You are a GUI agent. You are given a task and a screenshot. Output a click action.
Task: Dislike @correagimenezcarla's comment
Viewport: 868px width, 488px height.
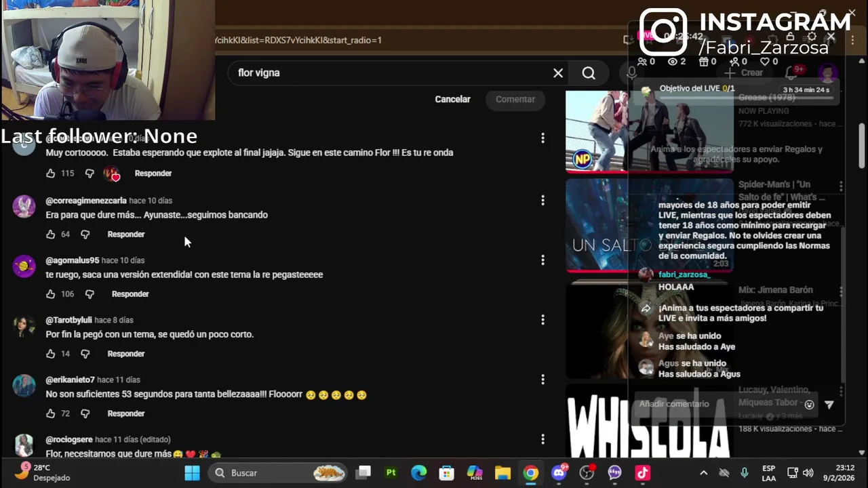85,235
